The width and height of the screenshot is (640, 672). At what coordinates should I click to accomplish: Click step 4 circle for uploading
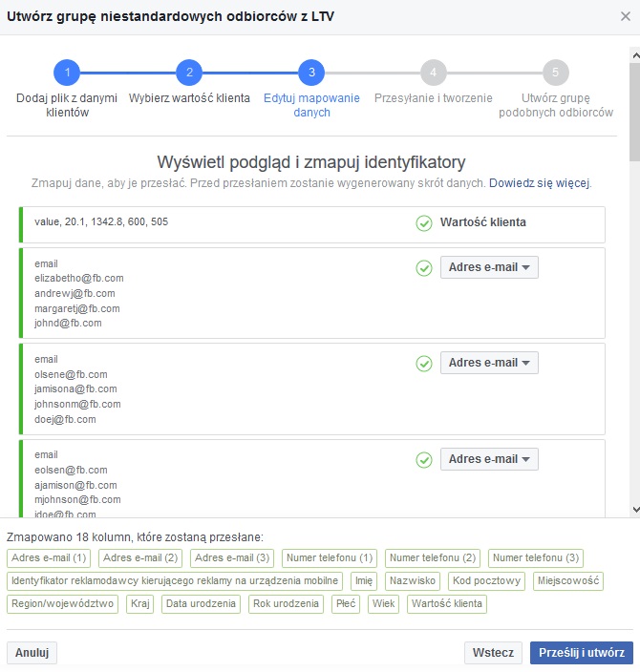coord(434,73)
